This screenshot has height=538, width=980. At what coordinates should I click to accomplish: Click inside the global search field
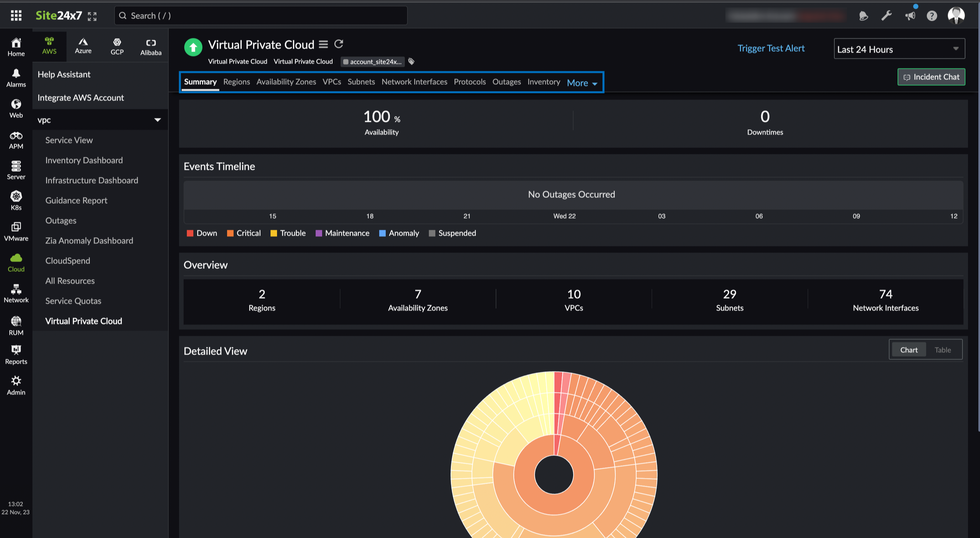coord(260,16)
